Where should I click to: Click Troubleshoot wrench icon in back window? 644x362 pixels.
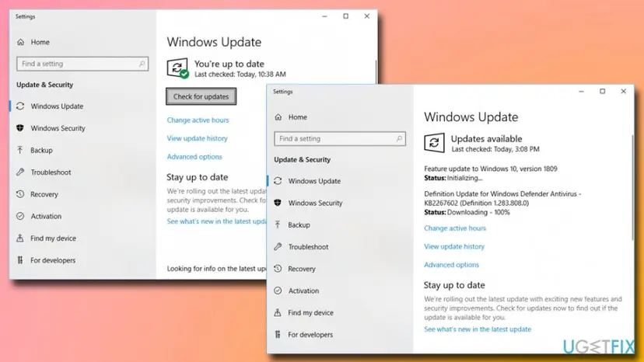[x=20, y=172]
